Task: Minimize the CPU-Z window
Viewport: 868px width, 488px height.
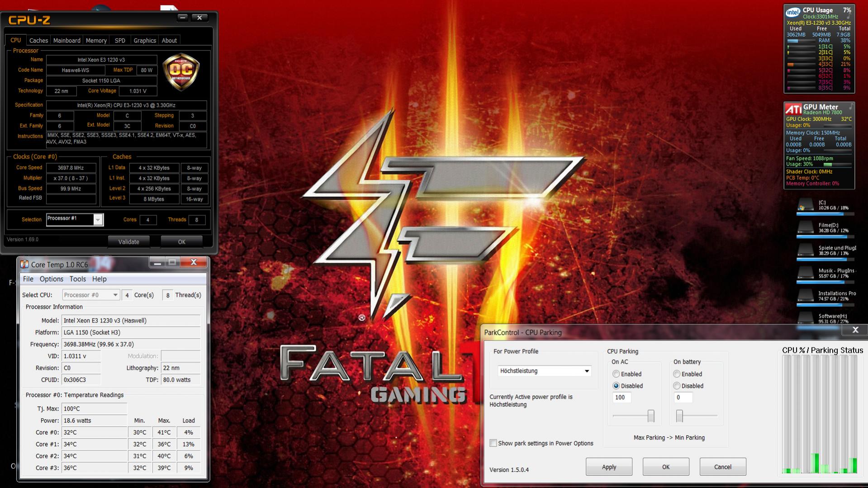Action: pyautogui.click(x=182, y=18)
